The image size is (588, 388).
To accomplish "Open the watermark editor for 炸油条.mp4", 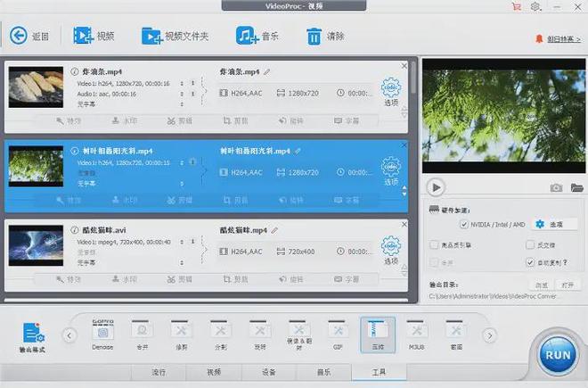I will pyautogui.click(x=125, y=121).
